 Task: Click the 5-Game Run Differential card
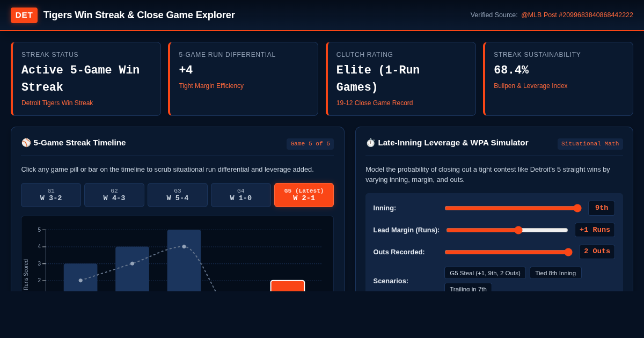click(243, 79)
